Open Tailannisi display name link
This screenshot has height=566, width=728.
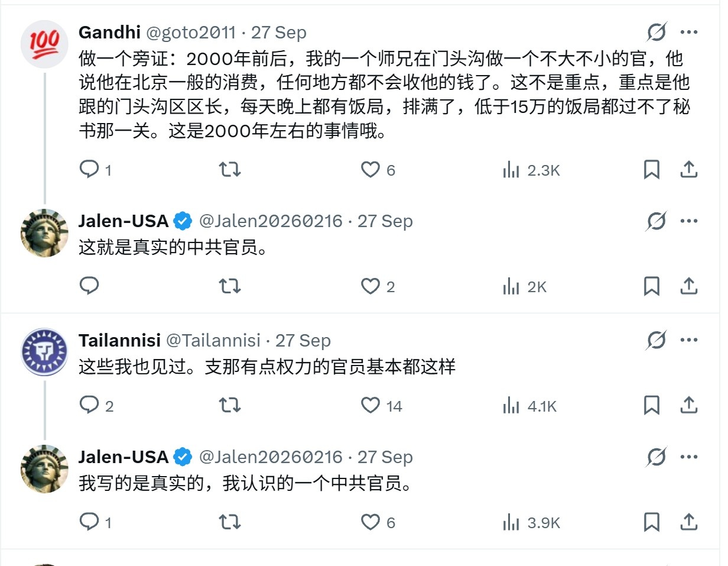[x=119, y=341]
